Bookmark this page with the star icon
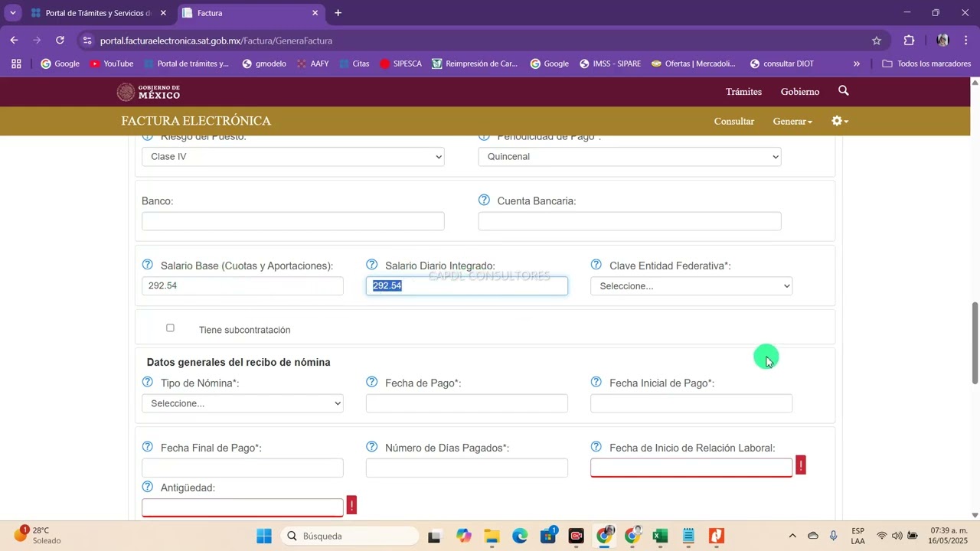This screenshot has height=551, width=980. 877,41
